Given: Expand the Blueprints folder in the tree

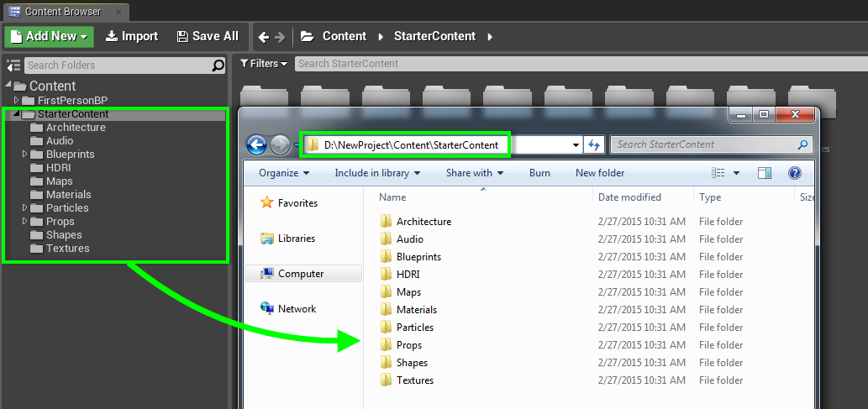Looking at the screenshot, I should coord(25,155).
